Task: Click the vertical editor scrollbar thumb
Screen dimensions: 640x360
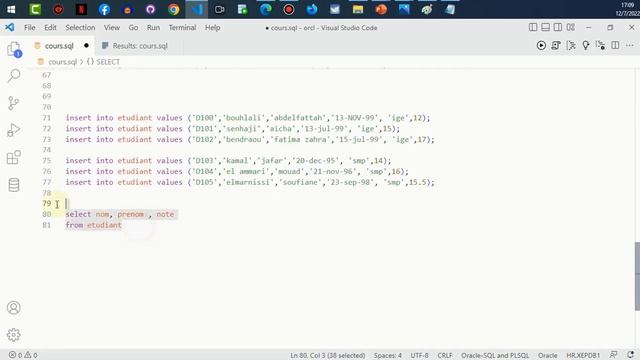Action: (x=637, y=276)
